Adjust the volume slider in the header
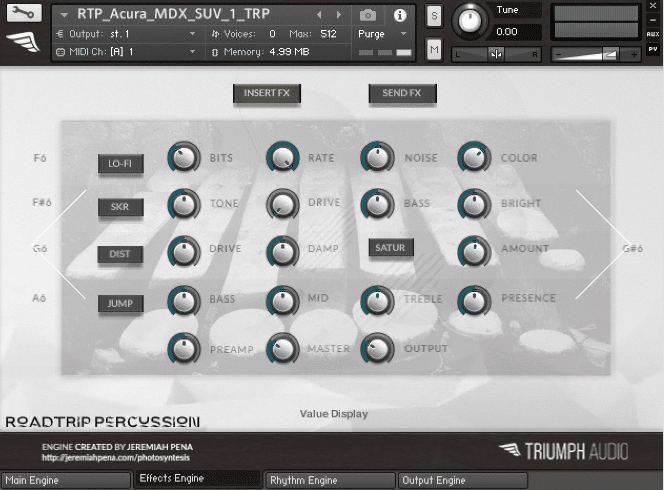 [x=595, y=55]
